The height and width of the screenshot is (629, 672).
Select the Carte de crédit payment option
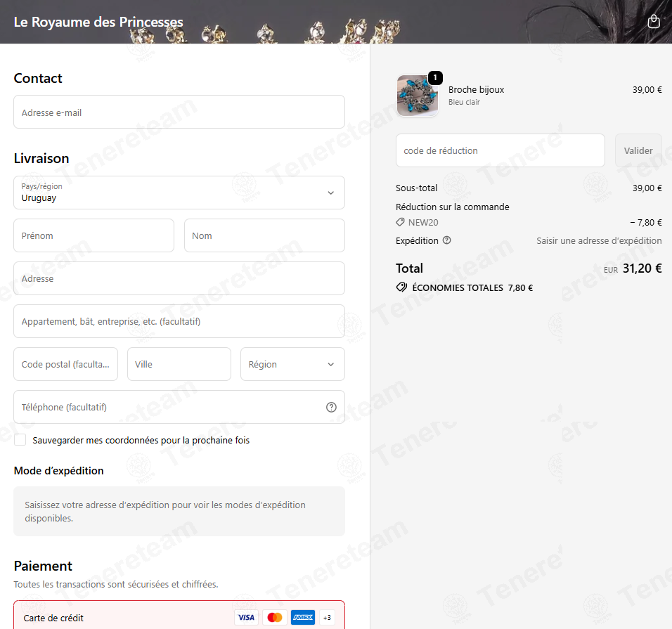(x=179, y=615)
